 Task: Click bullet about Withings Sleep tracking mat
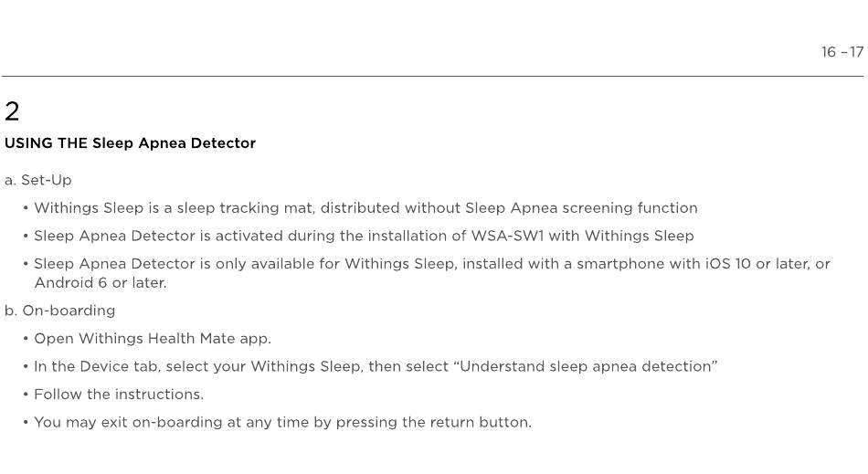click(365, 208)
